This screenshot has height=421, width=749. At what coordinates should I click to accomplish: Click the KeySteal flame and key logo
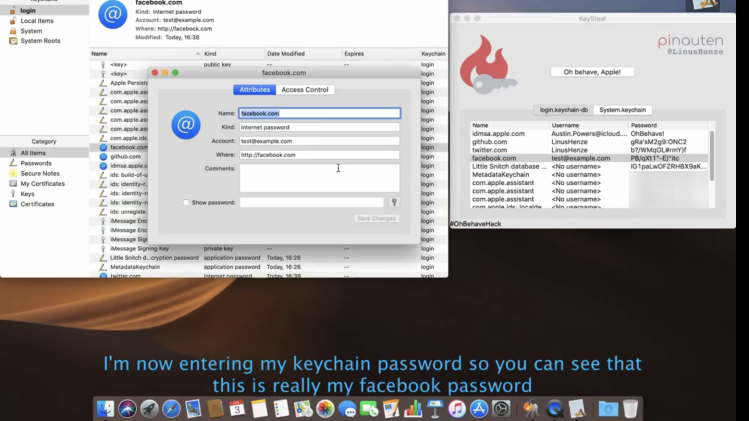(488, 65)
